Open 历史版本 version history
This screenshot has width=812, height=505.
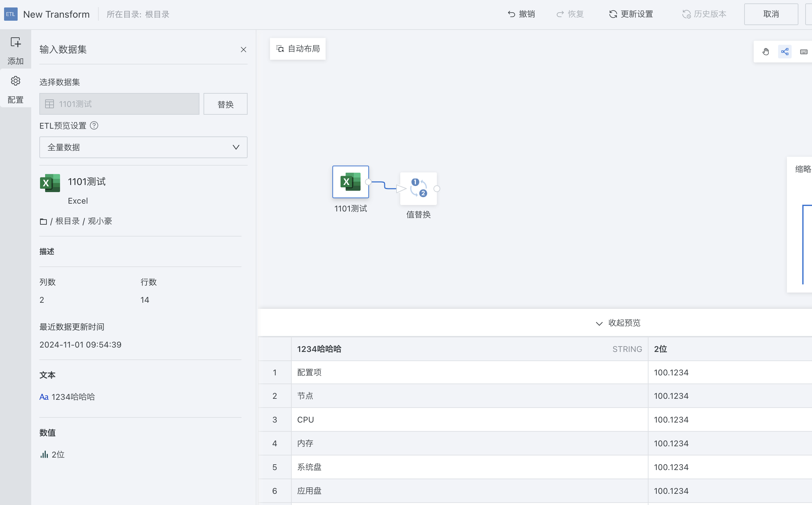(704, 14)
